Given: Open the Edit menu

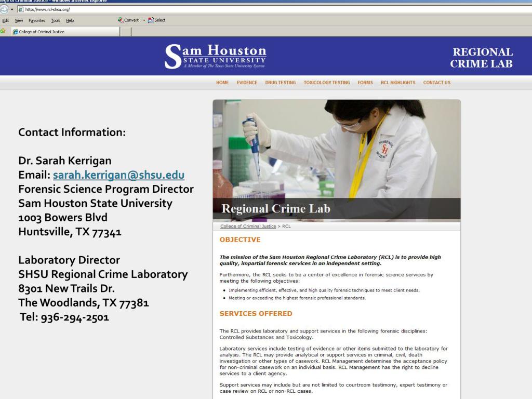Looking at the screenshot, I should pyautogui.click(x=5, y=20).
